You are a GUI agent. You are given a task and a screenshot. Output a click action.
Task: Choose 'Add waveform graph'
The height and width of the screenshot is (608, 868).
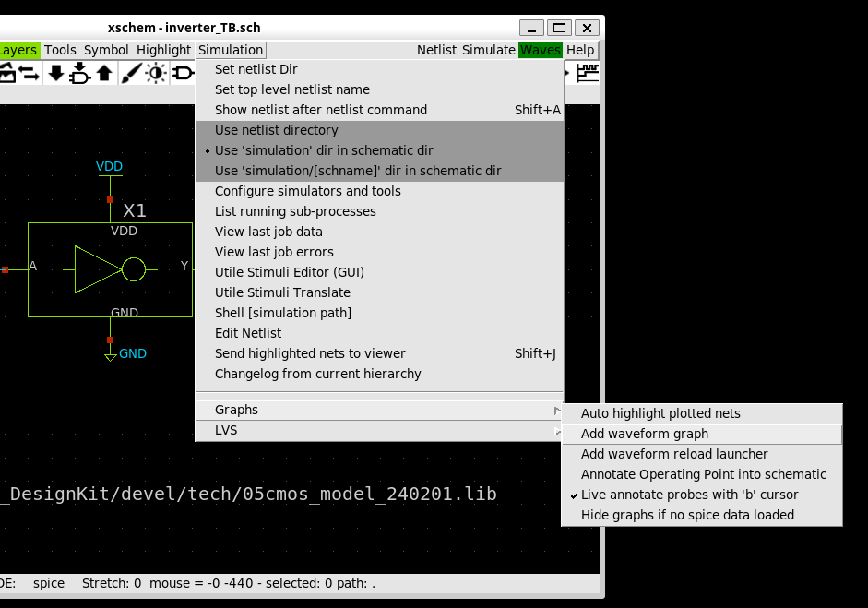702,435
